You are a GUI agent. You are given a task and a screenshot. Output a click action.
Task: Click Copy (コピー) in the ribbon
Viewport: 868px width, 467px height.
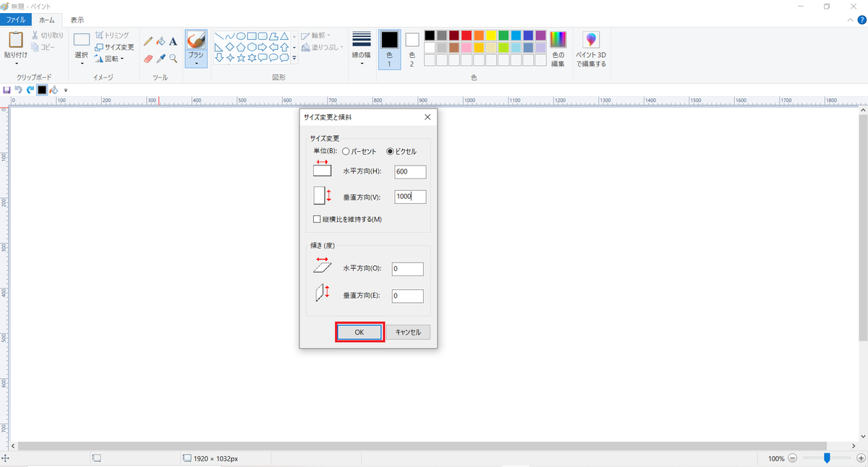pyautogui.click(x=43, y=47)
